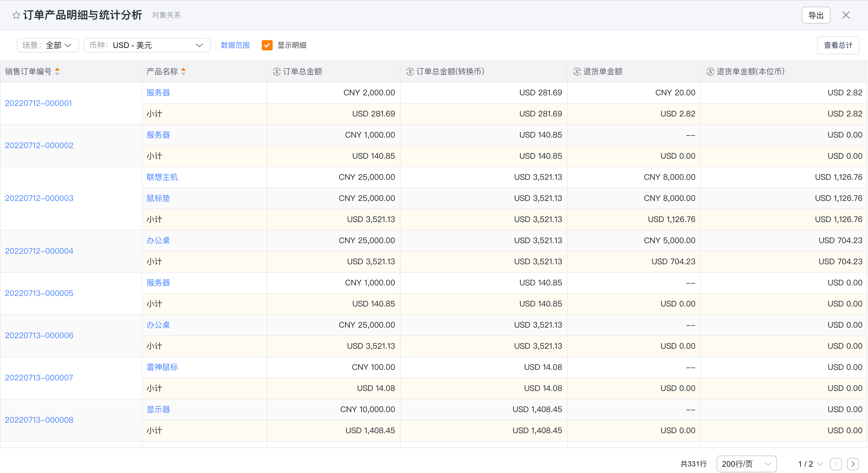Open order 20220712-000003 link
The height and width of the screenshot is (473, 868).
click(39, 198)
